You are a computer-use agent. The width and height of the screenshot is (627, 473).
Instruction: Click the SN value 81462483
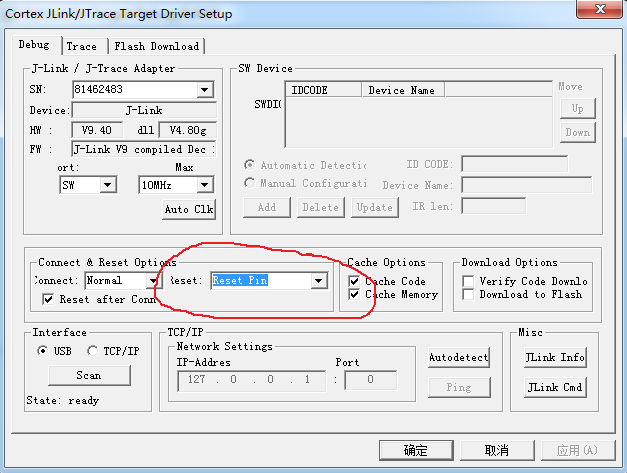98,89
